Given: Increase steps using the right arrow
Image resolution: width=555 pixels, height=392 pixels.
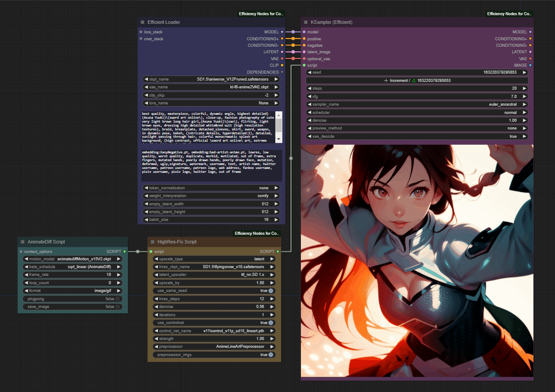Looking at the screenshot, I should 524,88.
